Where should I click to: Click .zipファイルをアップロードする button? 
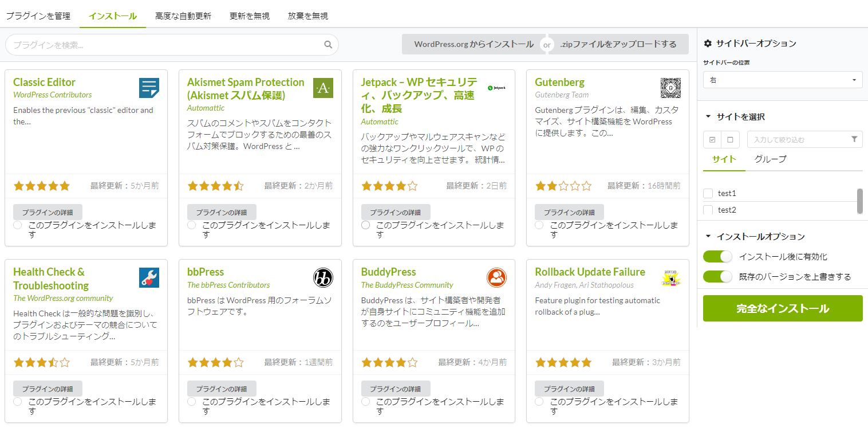pyautogui.click(x=618, y=44)
